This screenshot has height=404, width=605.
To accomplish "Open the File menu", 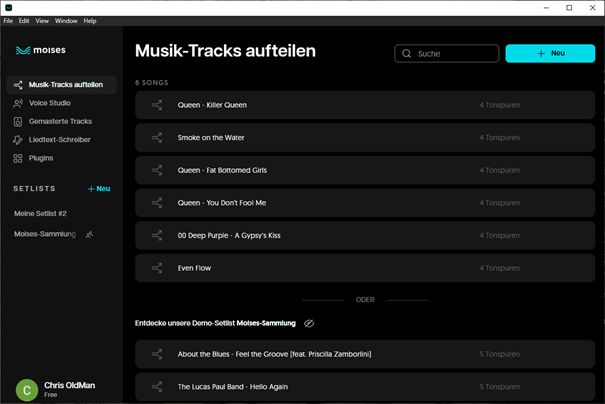I will pos(8,21).
